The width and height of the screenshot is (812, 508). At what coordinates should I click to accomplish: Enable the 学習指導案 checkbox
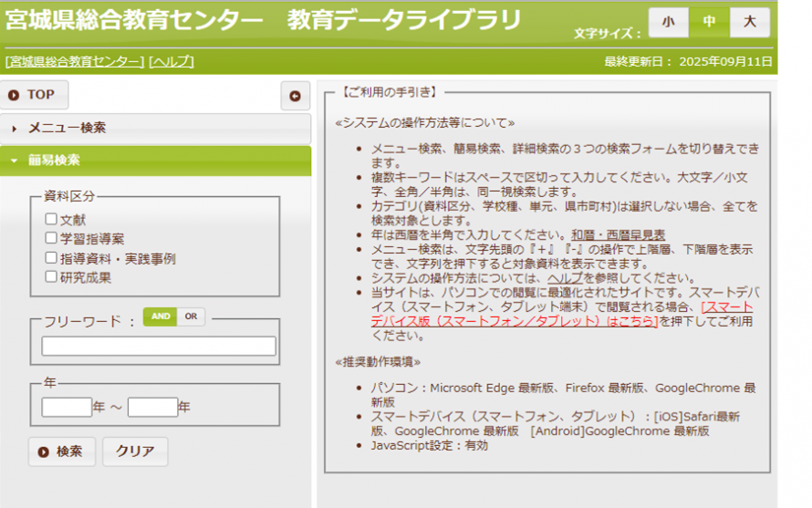click(x=51, y=238)
